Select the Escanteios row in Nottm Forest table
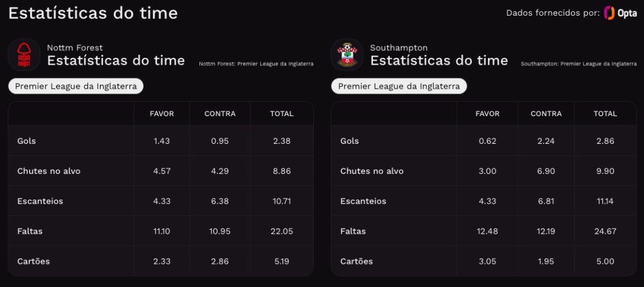Screen dimensions: 644x287 coord(160,201)
